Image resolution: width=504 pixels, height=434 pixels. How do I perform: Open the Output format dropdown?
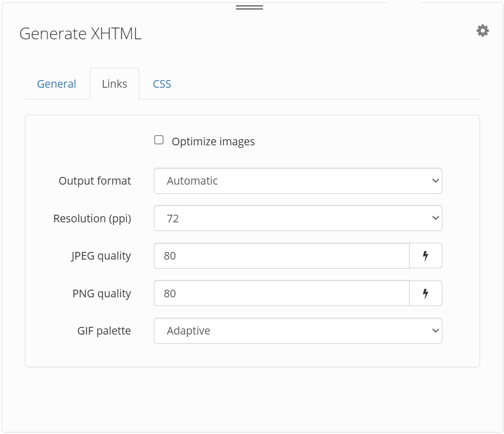click(298, 181)
